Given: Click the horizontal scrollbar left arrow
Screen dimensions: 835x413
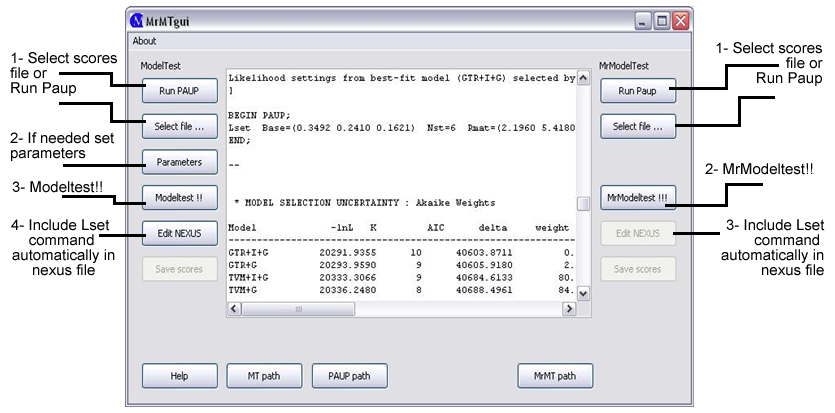Looking at the screenshot, I should [x=235, y=309].
